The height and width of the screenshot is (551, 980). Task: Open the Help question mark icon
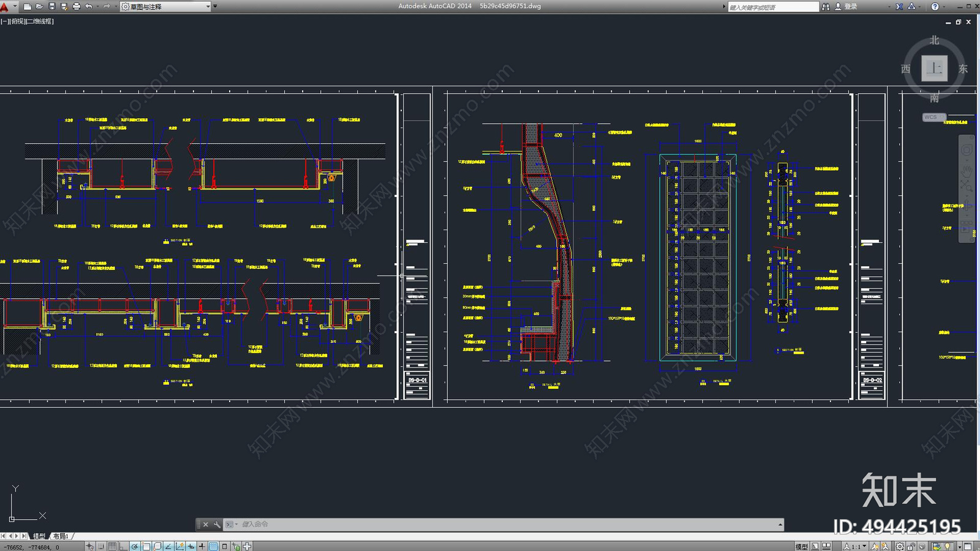(935, 7)
